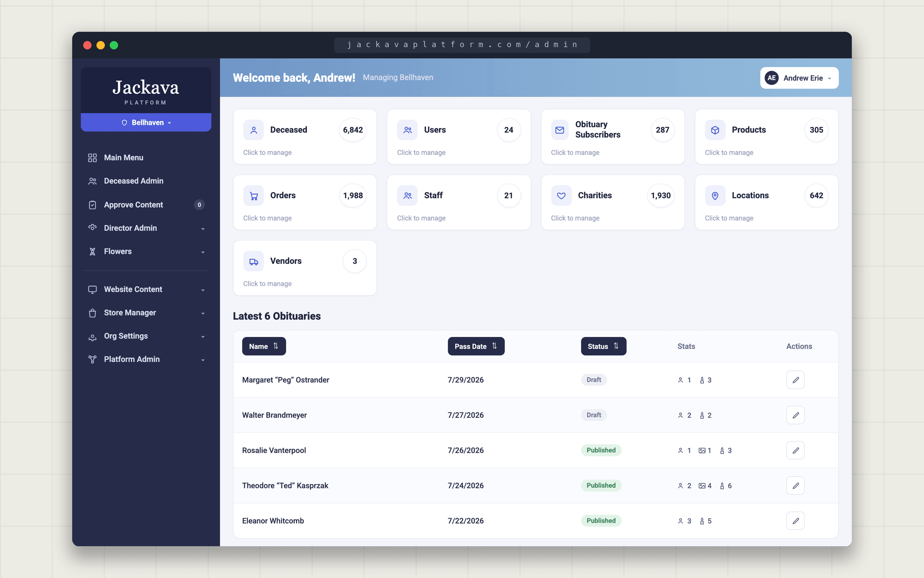Click Obituary Subscribers card title
Screen dimensions: 924x578
pos(598,129)
